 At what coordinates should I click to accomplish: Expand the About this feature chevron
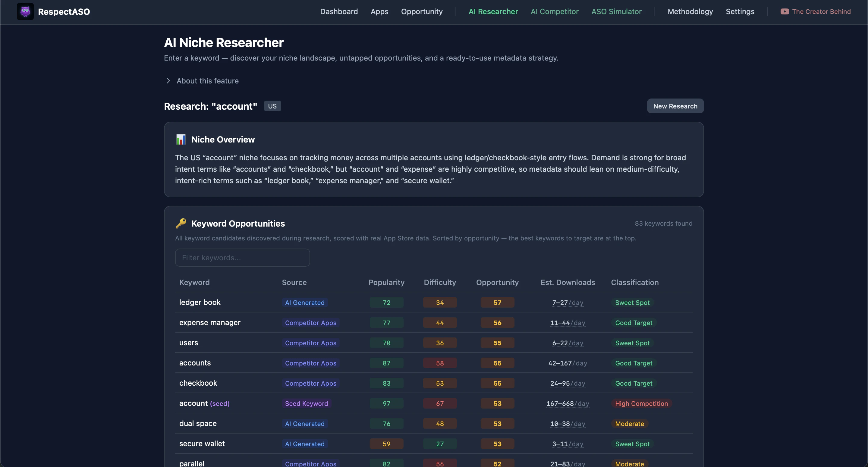pos(168,81)
